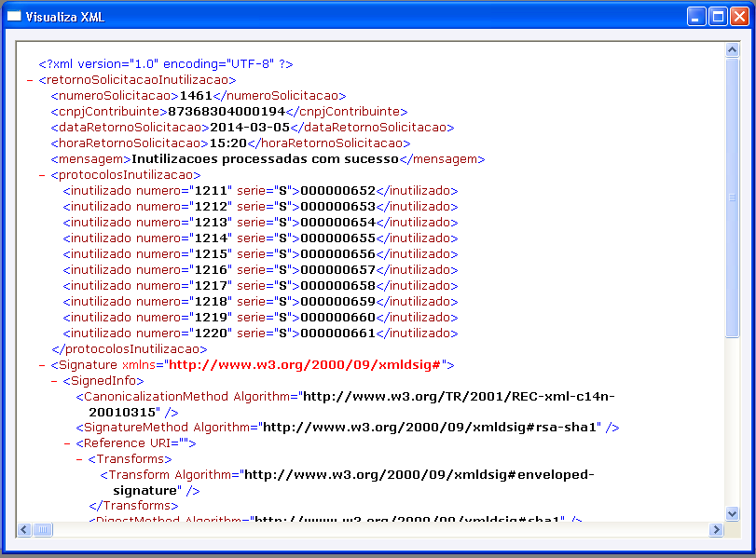Click the message 'Inutilizacoes processadas com sucesso'
756x558 pixels.
click(265, 159)
